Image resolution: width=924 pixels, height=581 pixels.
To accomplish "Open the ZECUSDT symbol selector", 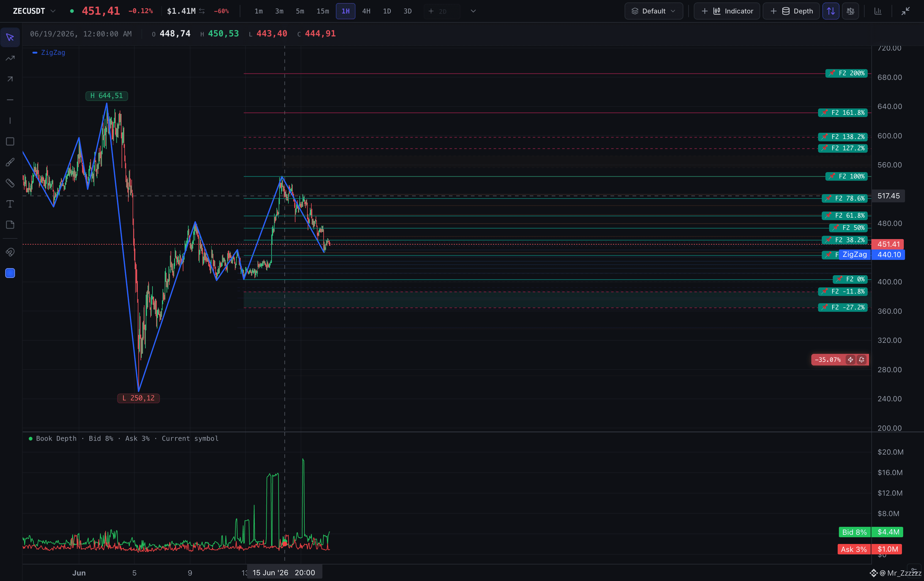I will click(35, 11).
